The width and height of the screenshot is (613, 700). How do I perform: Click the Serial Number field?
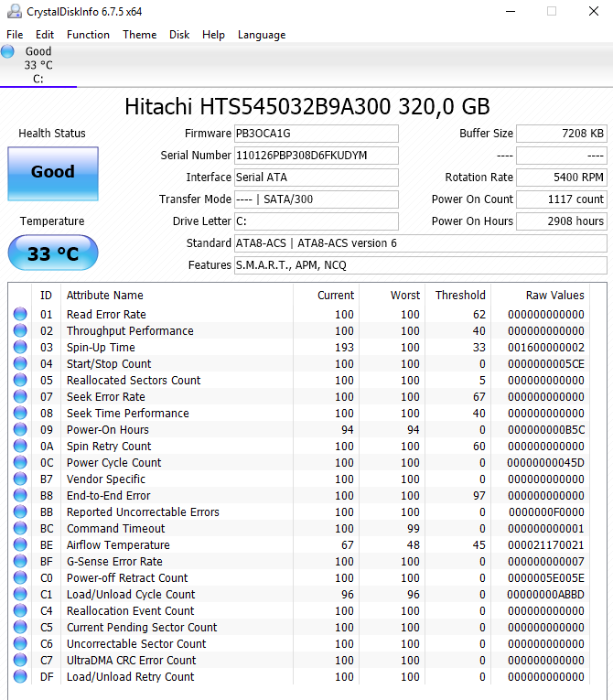click(316, 156)
